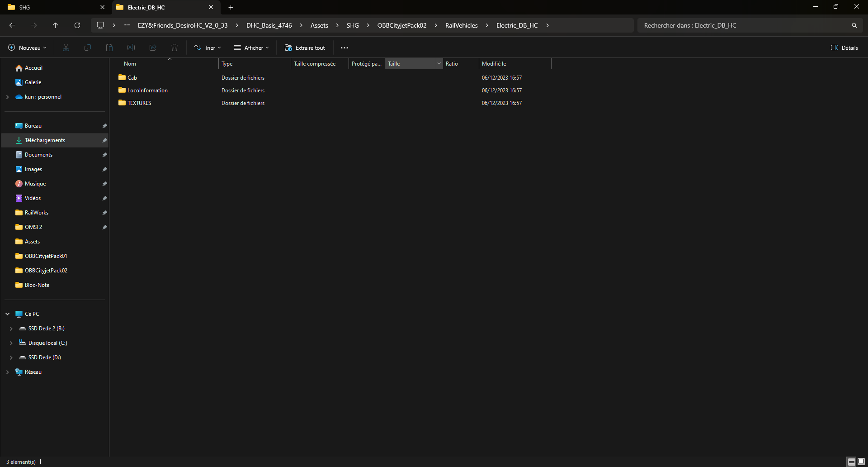Screen dimensions: 868x467
Task: Show hidden breadcrumb path ellipsis
Action: click(x=127, y=25)
